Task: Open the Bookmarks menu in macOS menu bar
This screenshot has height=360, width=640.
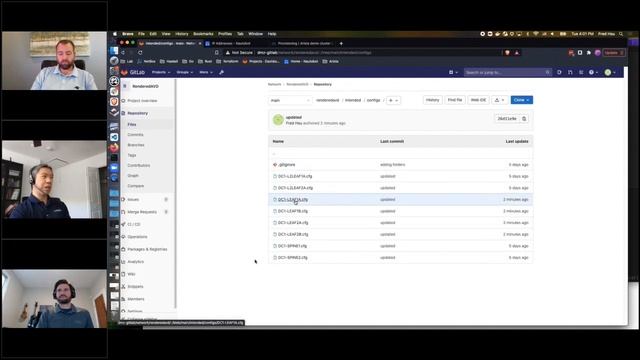Action: [x=203, y=34]
